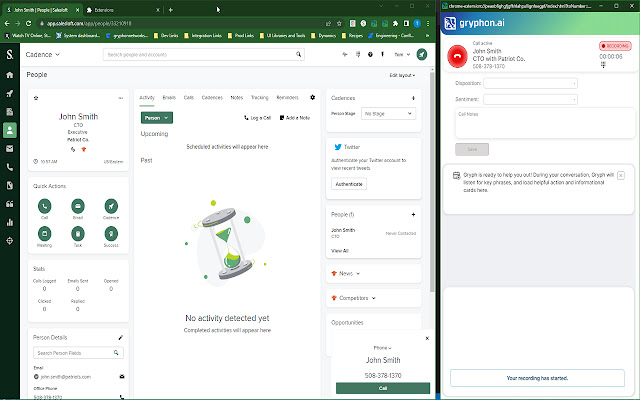Click the magnifier in people search box
This screenshot has width=640, height=400.
[299, 54]
